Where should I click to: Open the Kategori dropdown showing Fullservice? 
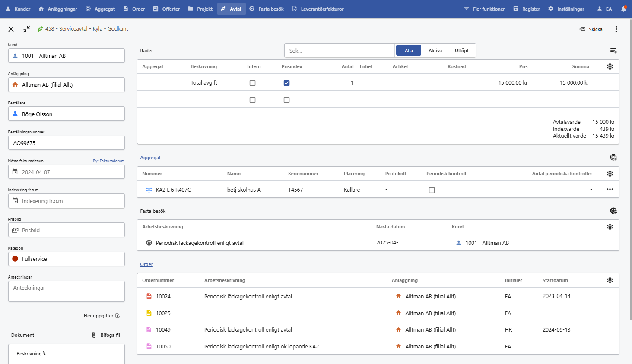coord(67,259)
